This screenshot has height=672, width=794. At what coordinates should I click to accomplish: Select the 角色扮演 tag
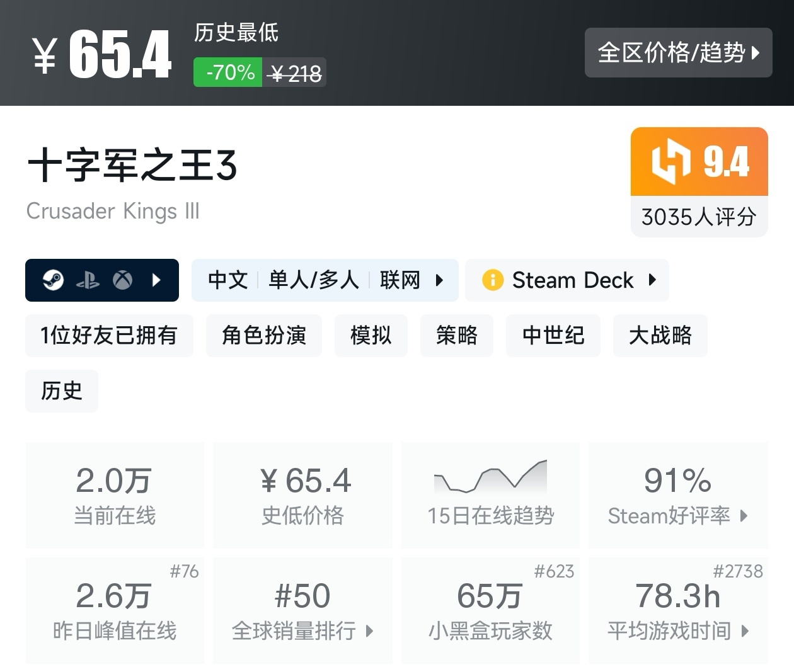[x=264, y=335]
